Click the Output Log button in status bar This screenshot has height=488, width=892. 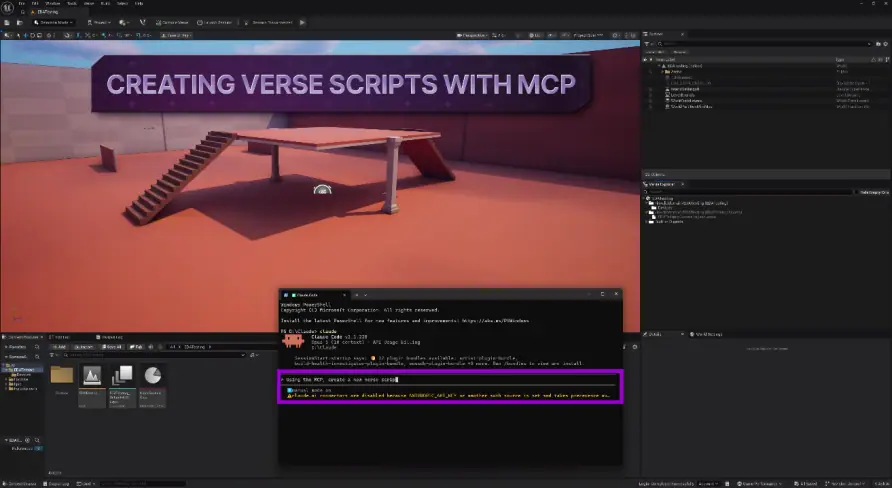(57, 483)
